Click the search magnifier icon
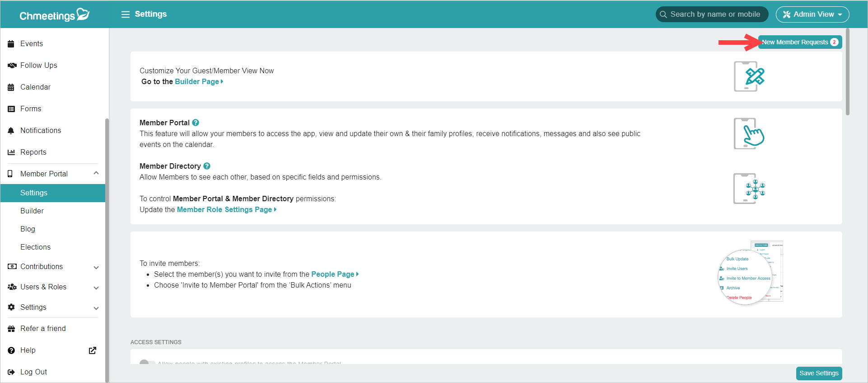The width and height of the screenshot is (868, 383). coord(663,14)
